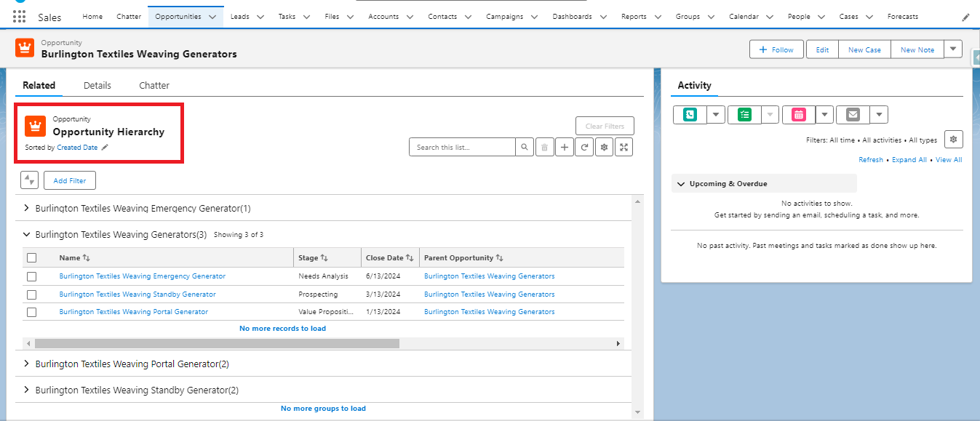Click the table horizontal scrollbar thumb
Image resolution: width=980 pixels, height=421 pixels.
click(217, 343)
